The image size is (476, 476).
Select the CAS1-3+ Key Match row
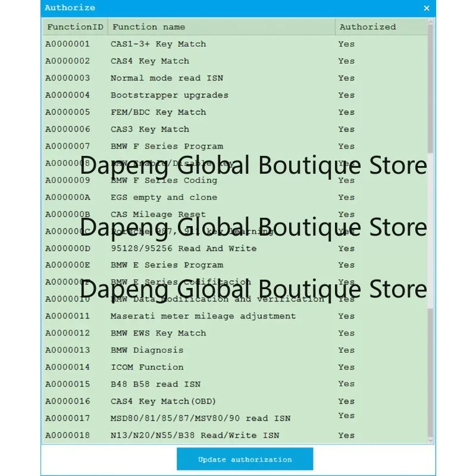235,44
